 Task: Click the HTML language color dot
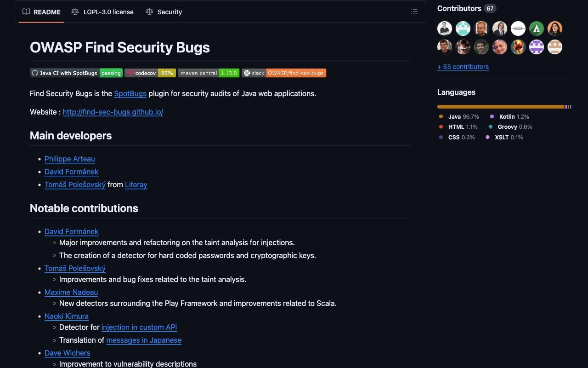point(441,127)
